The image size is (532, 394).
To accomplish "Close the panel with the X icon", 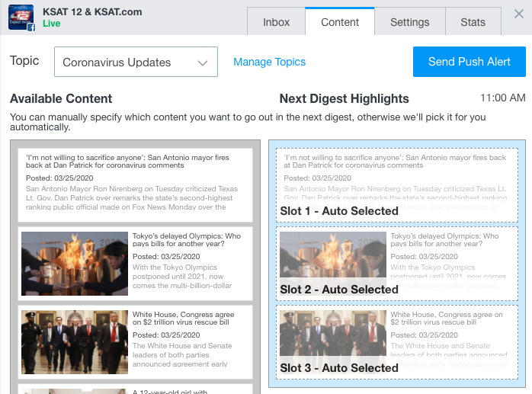I will [x=519, y=14].
